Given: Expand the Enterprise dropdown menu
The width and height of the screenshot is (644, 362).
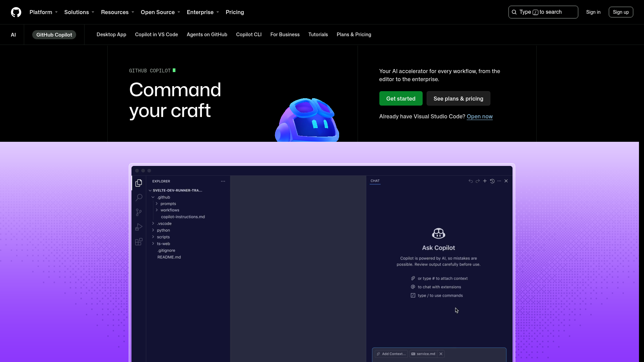Looking at the screenshot, I should [x=203, y=12].
